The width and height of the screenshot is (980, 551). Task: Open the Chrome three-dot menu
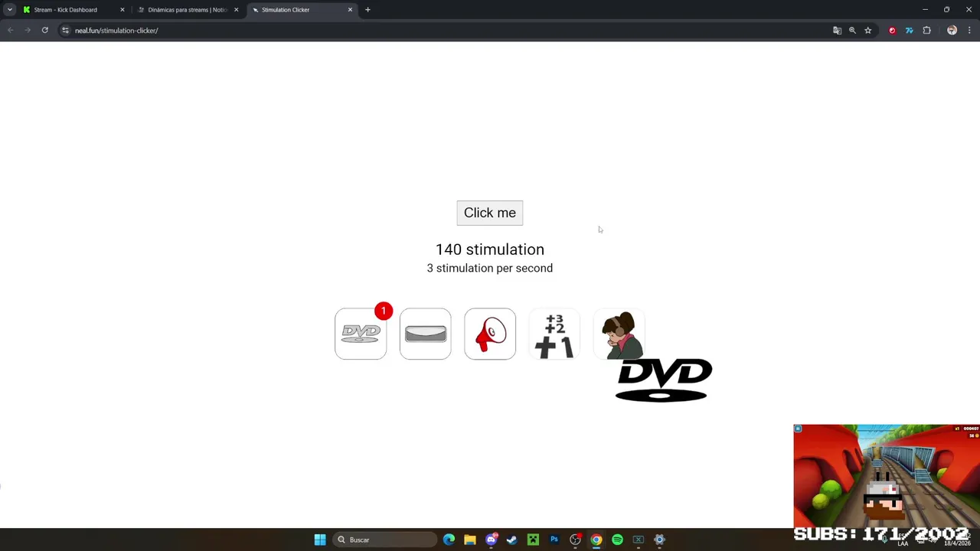970,31
